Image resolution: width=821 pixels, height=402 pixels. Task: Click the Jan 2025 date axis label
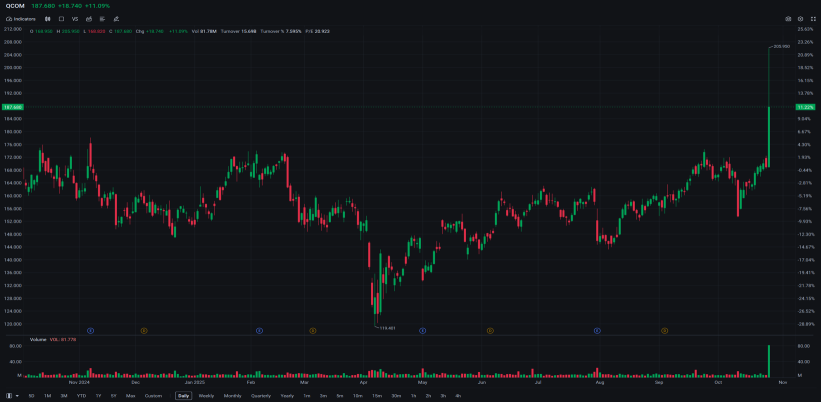[194, 383]
